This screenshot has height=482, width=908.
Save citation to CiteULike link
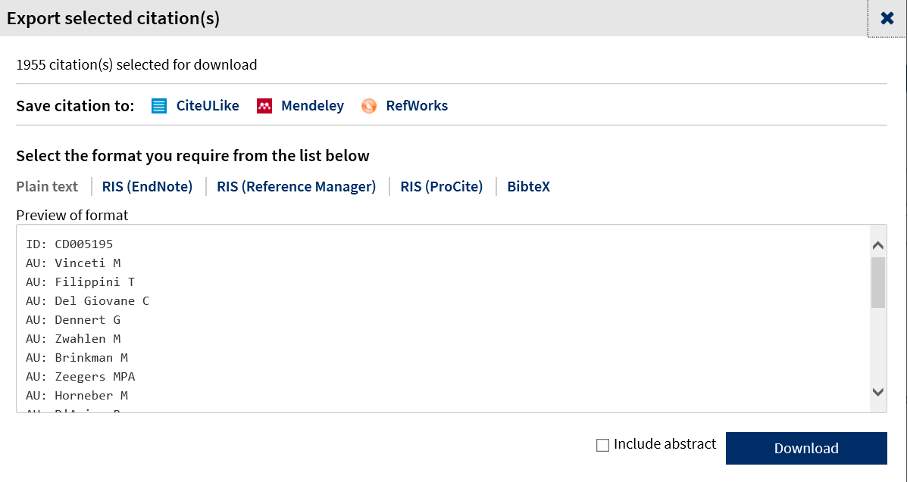coord(207,105)
